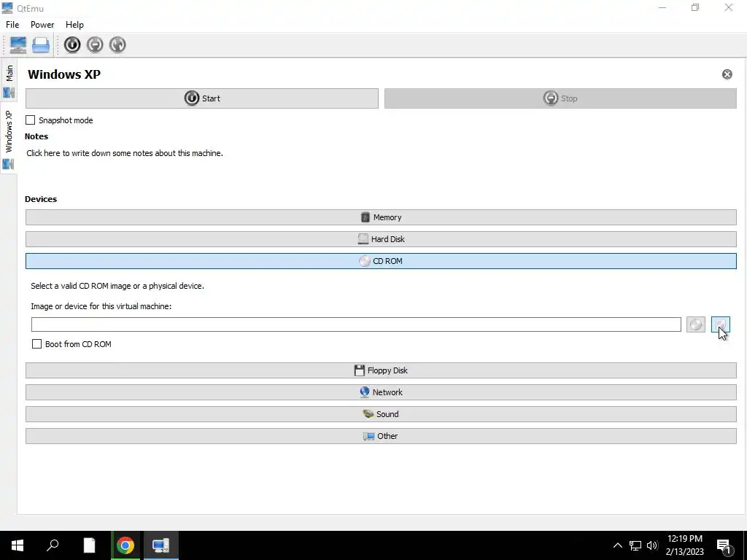Viewport: 747px width, 560px height.
Task: Enable Snapshot mode checkbox
Action: point(31,120)
